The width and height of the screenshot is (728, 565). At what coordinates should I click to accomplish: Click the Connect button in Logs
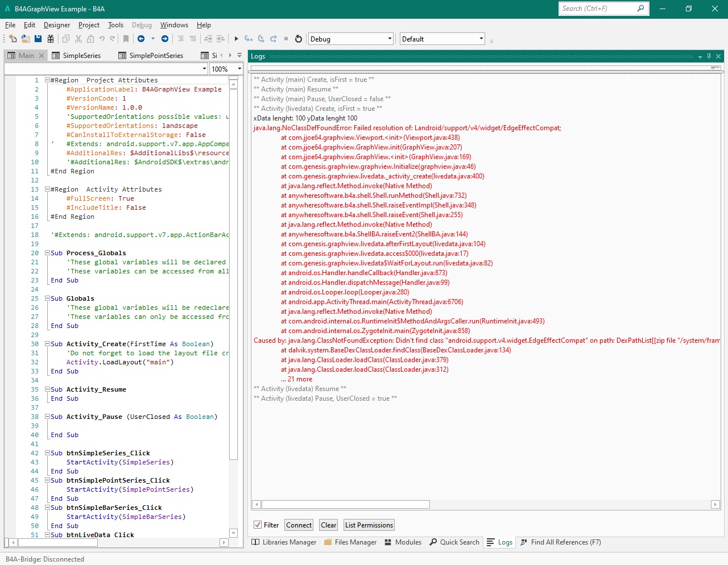tap(299, 525)
